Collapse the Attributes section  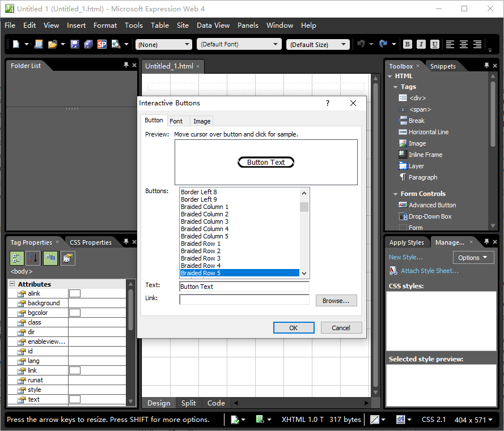tap(12, 284)
